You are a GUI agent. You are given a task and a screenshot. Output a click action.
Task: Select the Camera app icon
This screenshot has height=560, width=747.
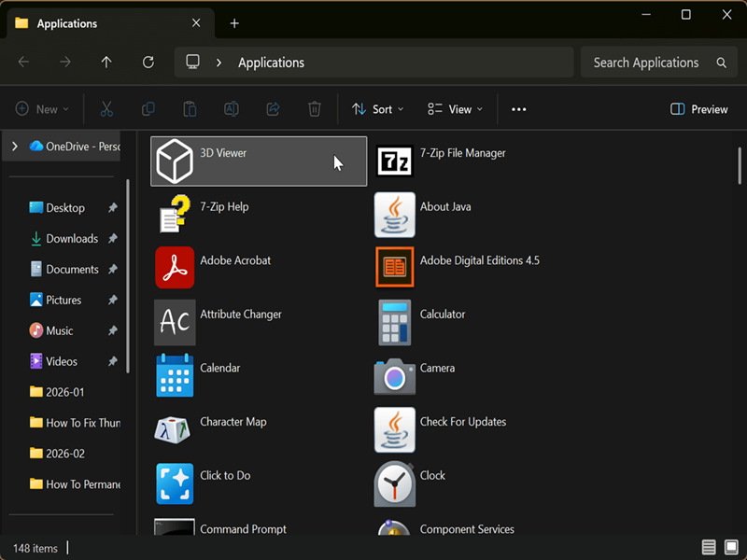tap(394, 376)
